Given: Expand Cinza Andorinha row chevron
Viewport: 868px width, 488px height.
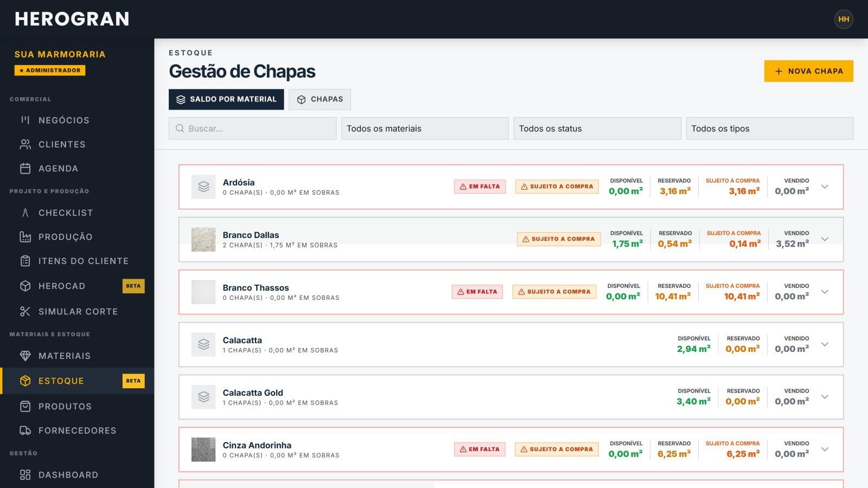Looking at the screenshot, I should [825, 450].
